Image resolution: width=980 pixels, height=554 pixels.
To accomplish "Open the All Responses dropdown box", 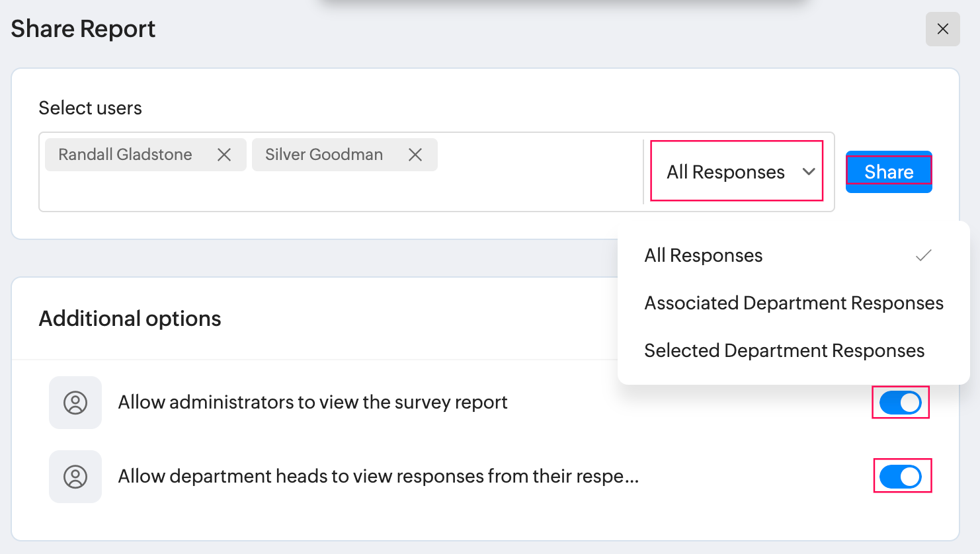I will click(x=726, y=172).
